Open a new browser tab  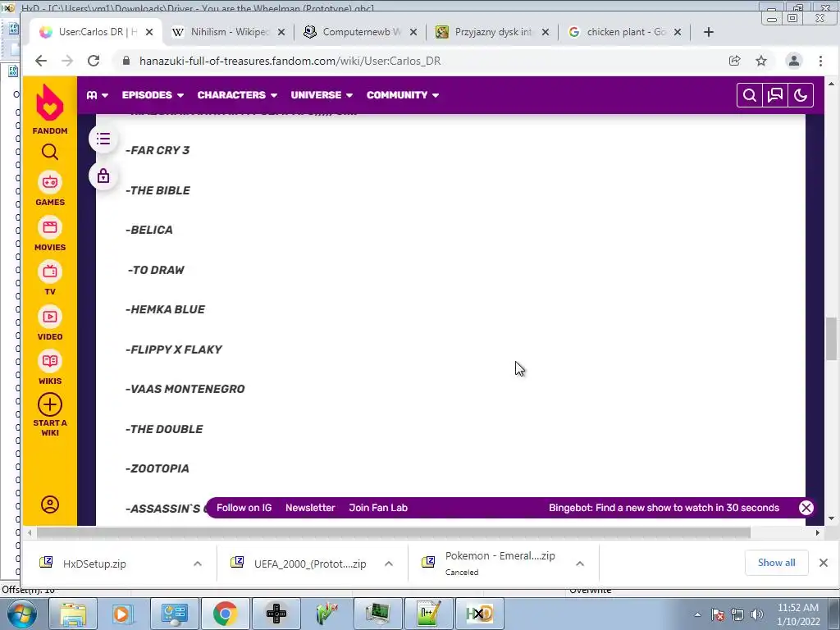click(x=709, y=32)
